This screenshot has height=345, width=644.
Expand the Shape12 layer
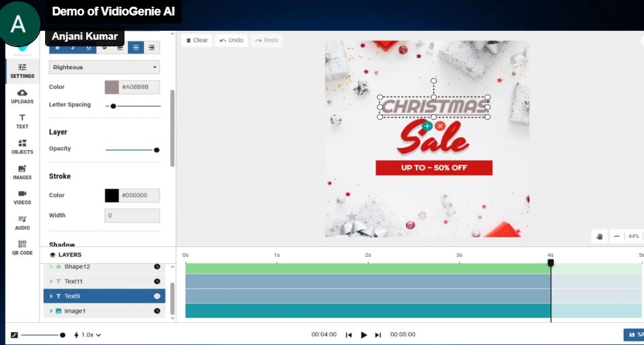coord(51,266)
